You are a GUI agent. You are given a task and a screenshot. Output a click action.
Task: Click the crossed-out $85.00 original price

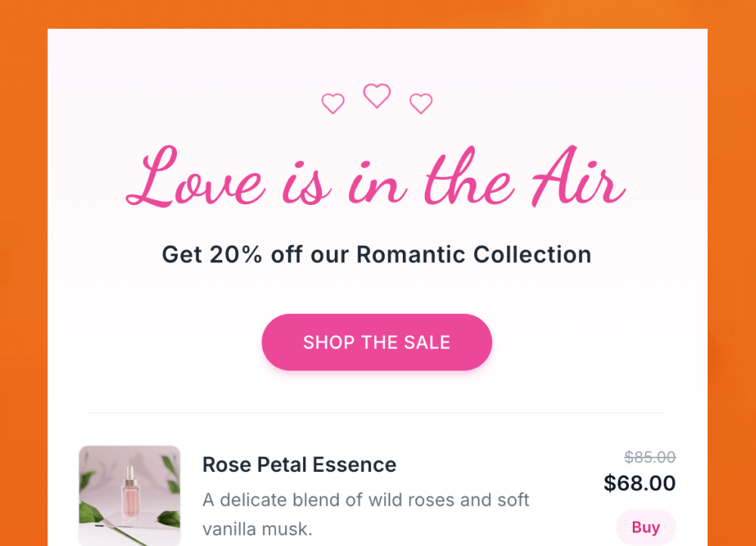650,457
